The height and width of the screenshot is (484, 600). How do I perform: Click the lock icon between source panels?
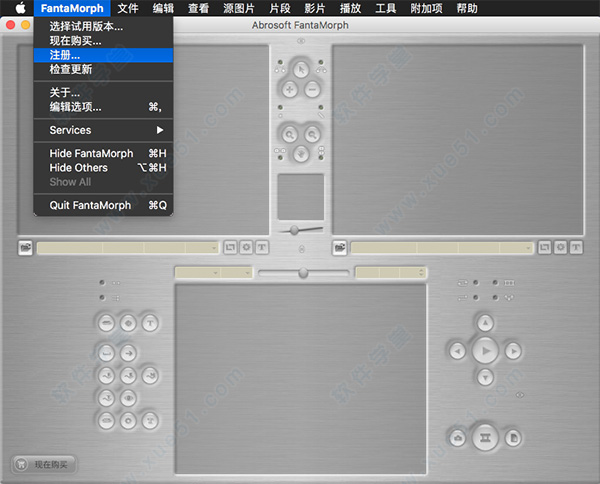(x=302, y=249)
